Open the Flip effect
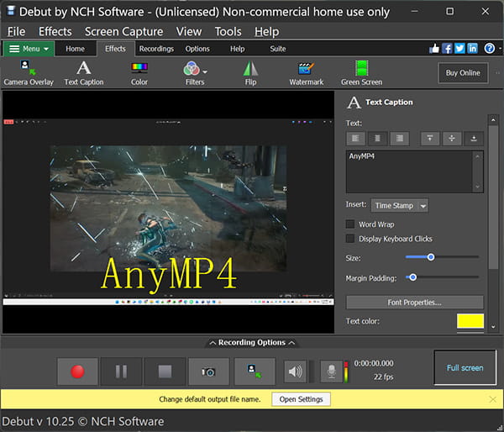The height and width of the screenshot is (432, 504). (250, 73)
